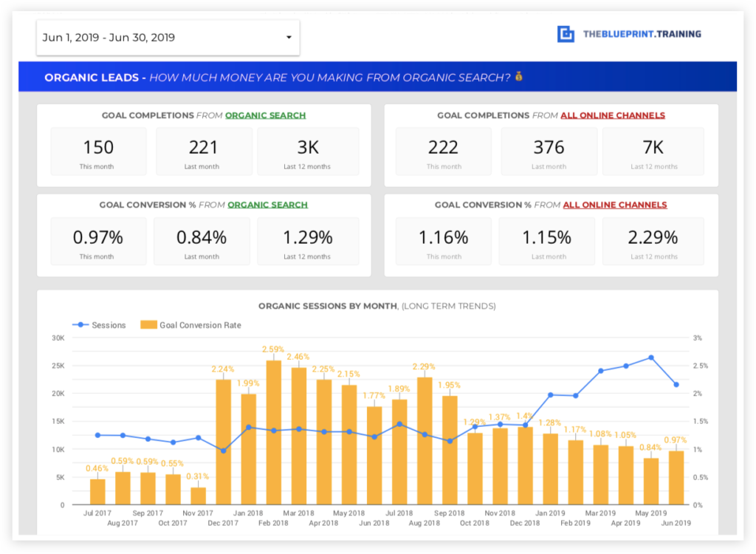The height and width of the screenshot is (554, 756).
Task: Click the May 2019 sessions data point
Action: [x=650, y=359]
